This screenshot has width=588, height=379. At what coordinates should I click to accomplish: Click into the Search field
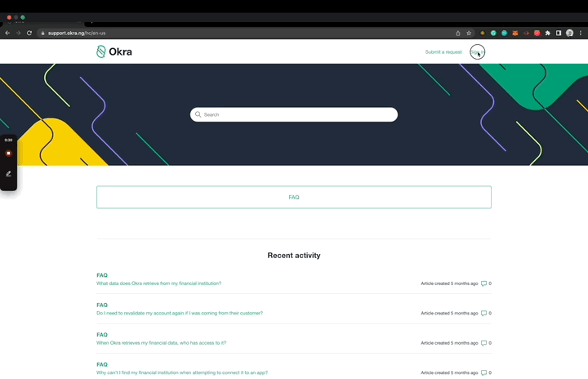tap(294, 114)
